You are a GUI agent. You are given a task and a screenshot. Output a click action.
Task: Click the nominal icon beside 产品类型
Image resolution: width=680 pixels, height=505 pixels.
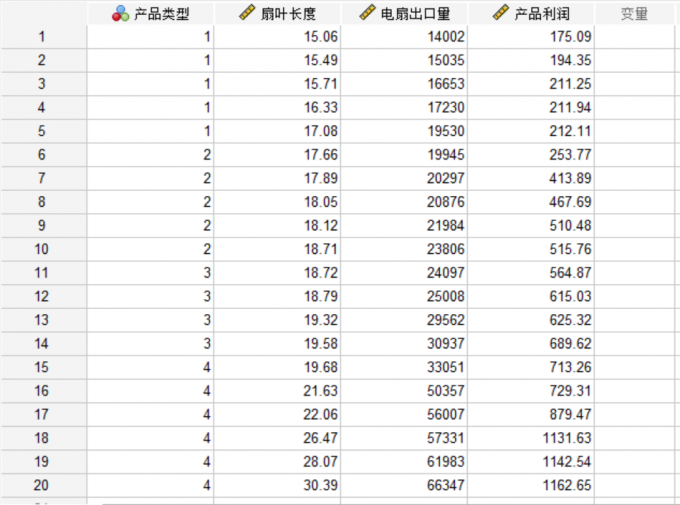pos(121,13)
